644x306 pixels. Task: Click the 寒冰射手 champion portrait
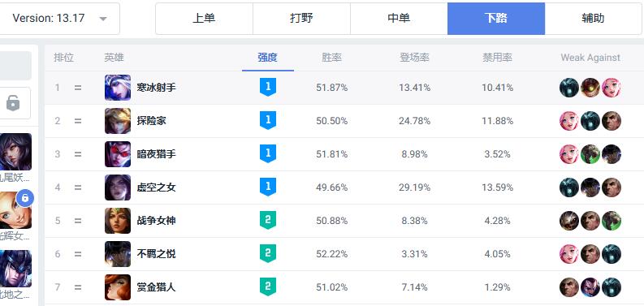tap(118, 88)
